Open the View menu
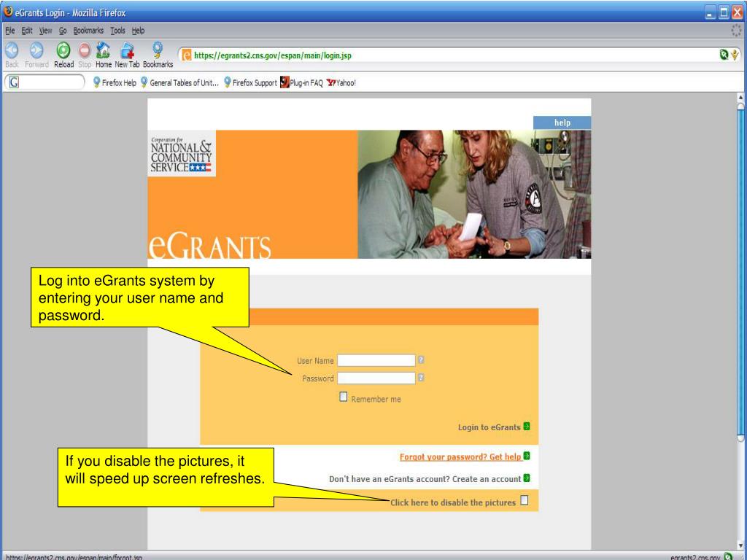This screenshot has height=560, width=747. [46, 31]
